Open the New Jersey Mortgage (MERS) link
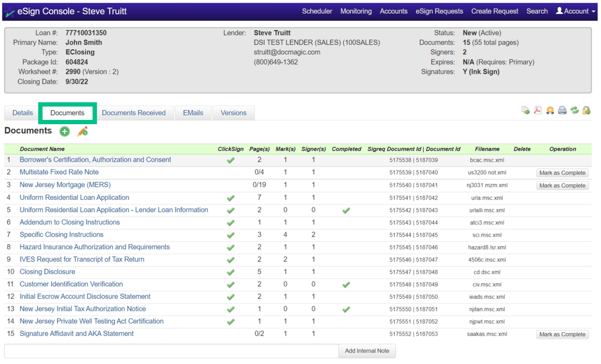This screenshot has width=601, height=364. (x=65, y=185)
